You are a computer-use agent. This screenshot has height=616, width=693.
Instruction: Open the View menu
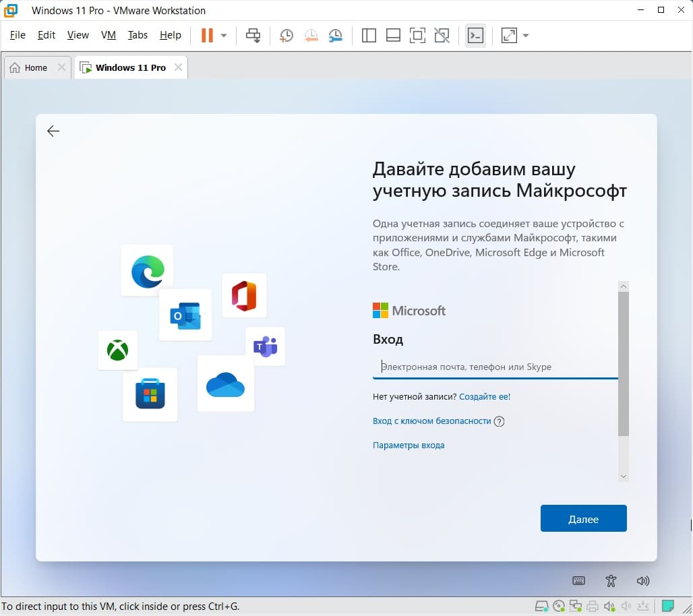point(78,35)
